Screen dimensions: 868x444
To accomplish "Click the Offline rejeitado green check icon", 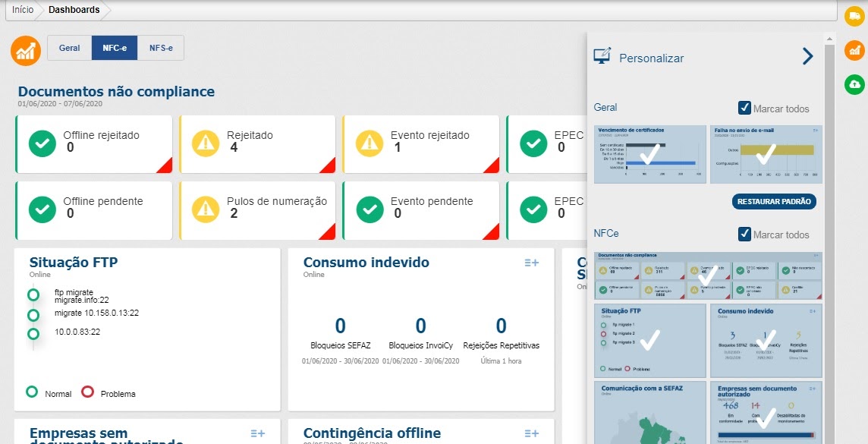I will (42, 142).
